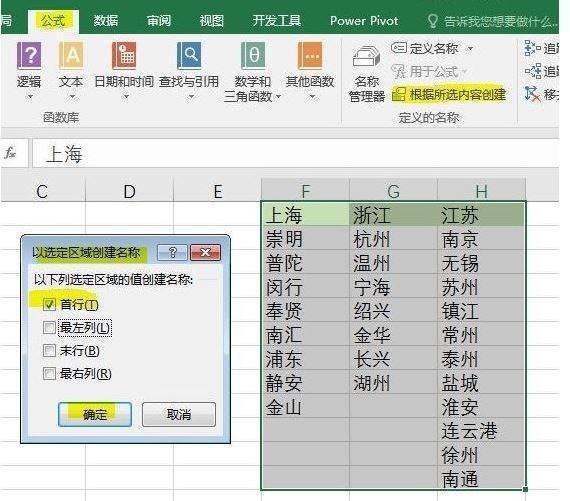Select column E header
The height and width of the screenshot is (501, 570).
(217, 191)
